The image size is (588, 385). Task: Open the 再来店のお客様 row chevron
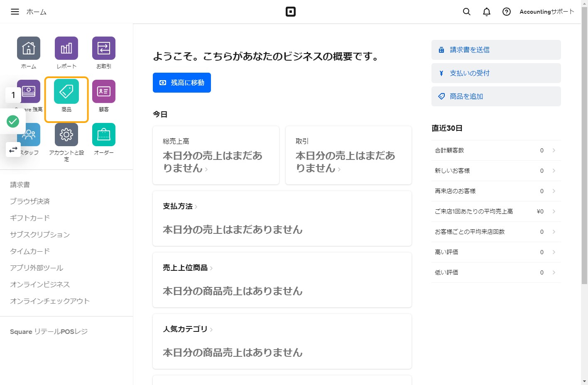pos(554,191)
